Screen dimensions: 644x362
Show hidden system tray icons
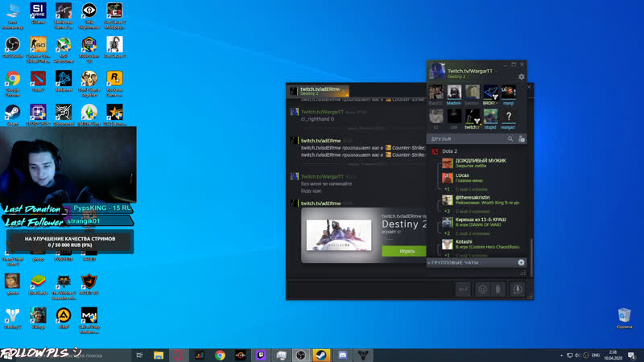coord(561,356)
